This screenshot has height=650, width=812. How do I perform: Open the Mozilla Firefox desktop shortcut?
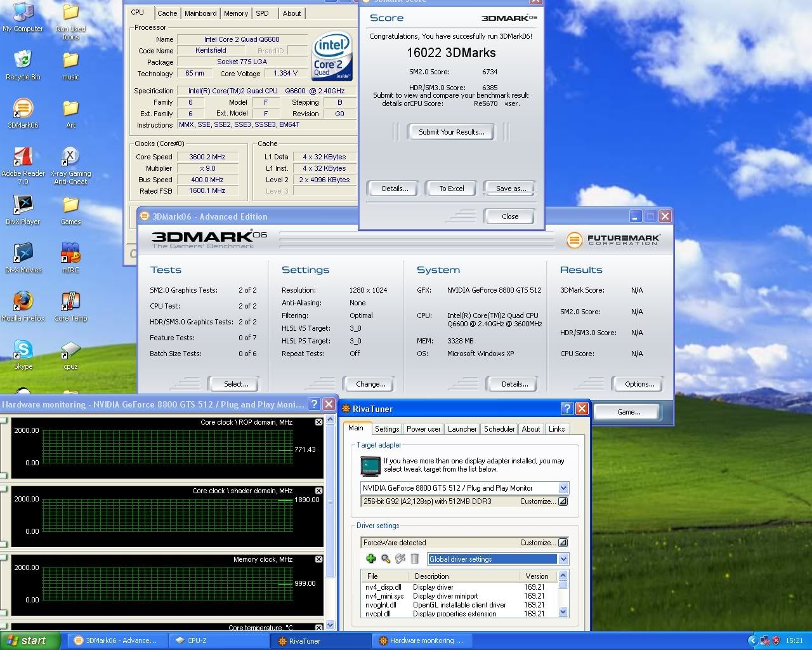[23, 302]
